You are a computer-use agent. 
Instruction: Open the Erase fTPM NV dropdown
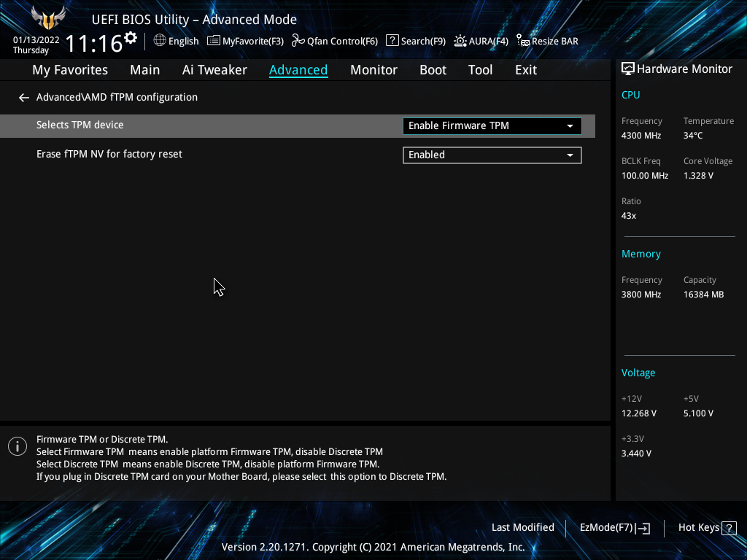click(492, 155)
